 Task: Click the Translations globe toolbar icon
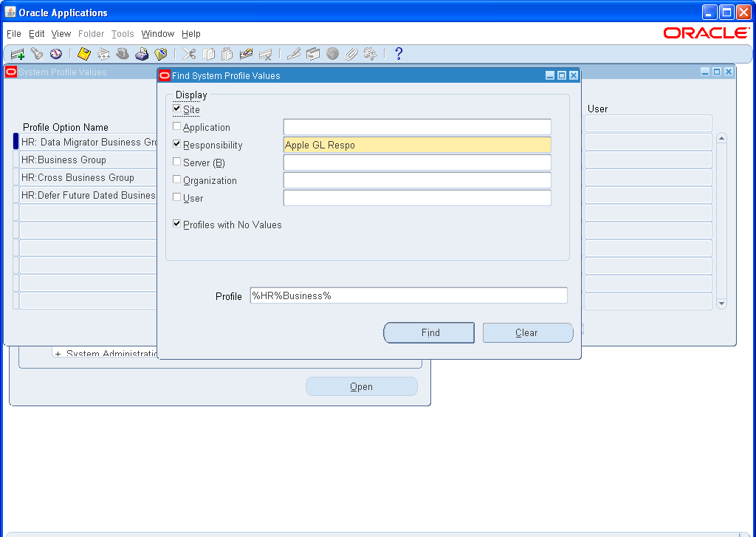[332, 53]
